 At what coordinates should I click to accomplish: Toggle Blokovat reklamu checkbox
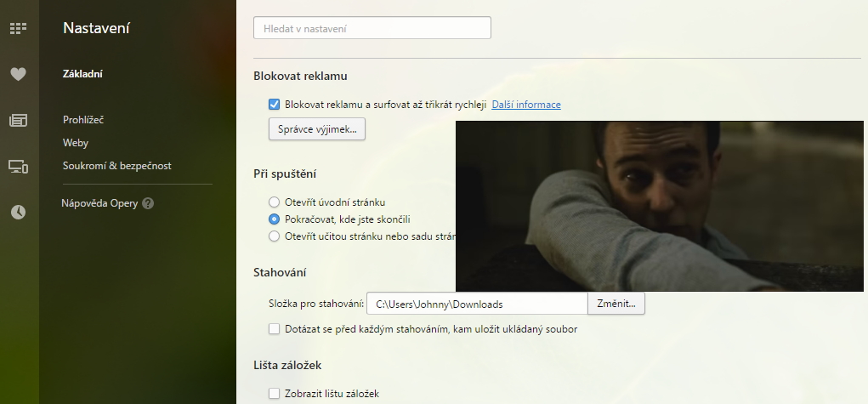[x=274, y=104]
